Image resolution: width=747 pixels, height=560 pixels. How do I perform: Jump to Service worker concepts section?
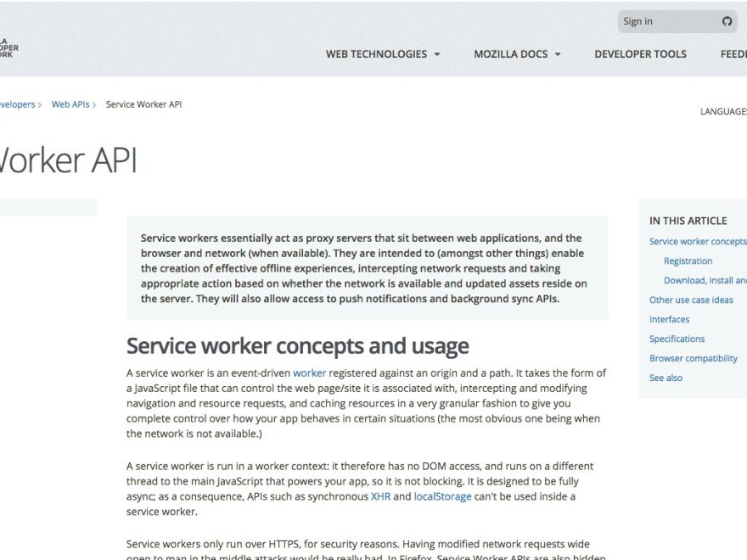pyautogui.click(x=698, y=241)
